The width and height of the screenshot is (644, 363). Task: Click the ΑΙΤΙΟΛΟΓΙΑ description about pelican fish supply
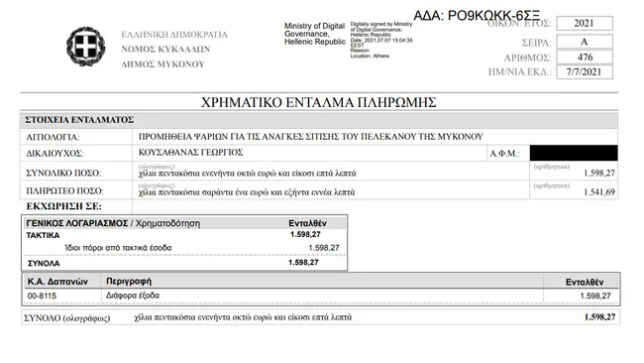(x=310, y=137)
